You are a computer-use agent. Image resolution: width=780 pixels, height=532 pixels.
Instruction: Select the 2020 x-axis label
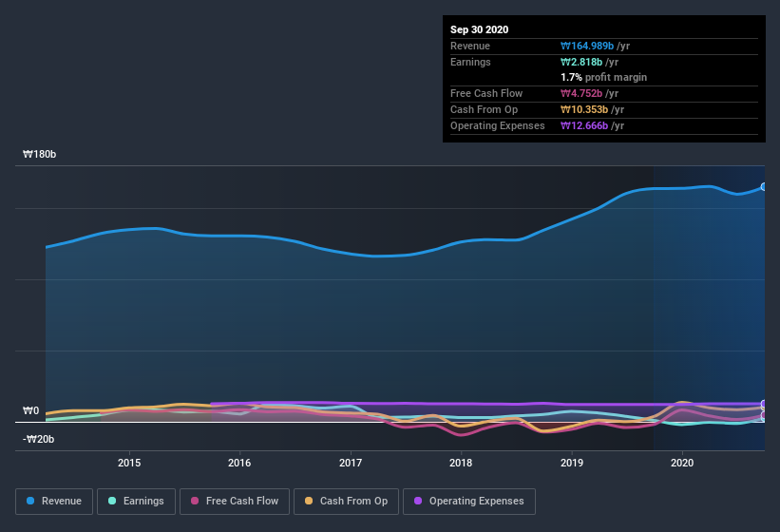tap(682, 463)
